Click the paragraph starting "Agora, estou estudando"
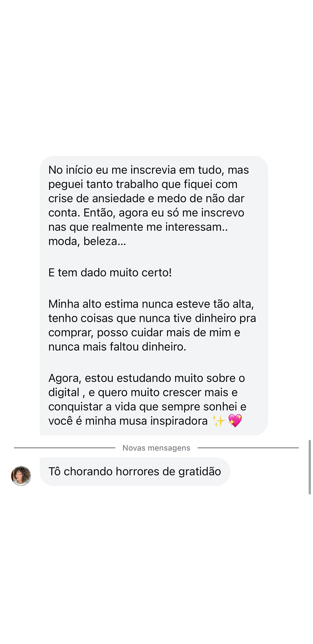Viewport: 313px width, 644px height. coord(147,399)
